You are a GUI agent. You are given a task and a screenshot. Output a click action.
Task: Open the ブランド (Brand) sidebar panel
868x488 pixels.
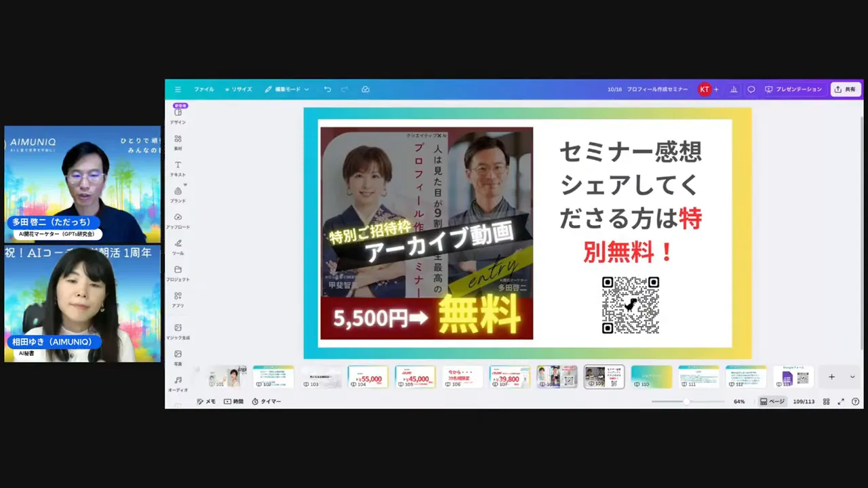(x=178, y=195)
